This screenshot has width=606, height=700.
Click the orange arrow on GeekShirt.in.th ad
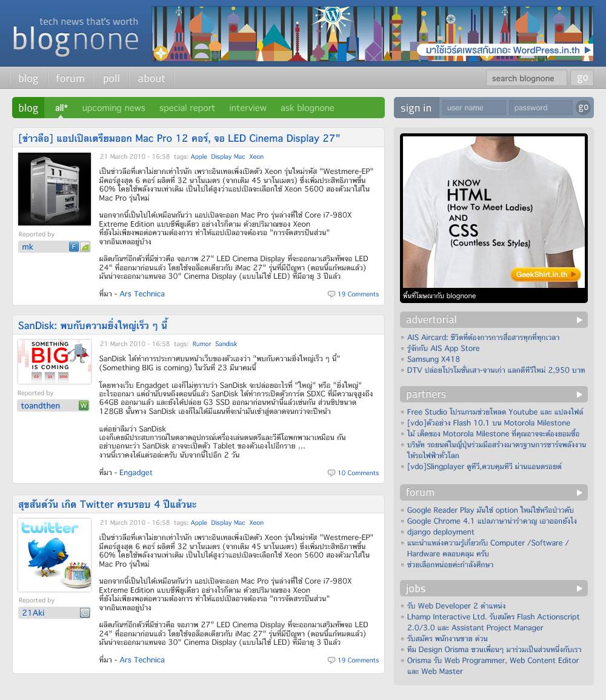point(574,274)
